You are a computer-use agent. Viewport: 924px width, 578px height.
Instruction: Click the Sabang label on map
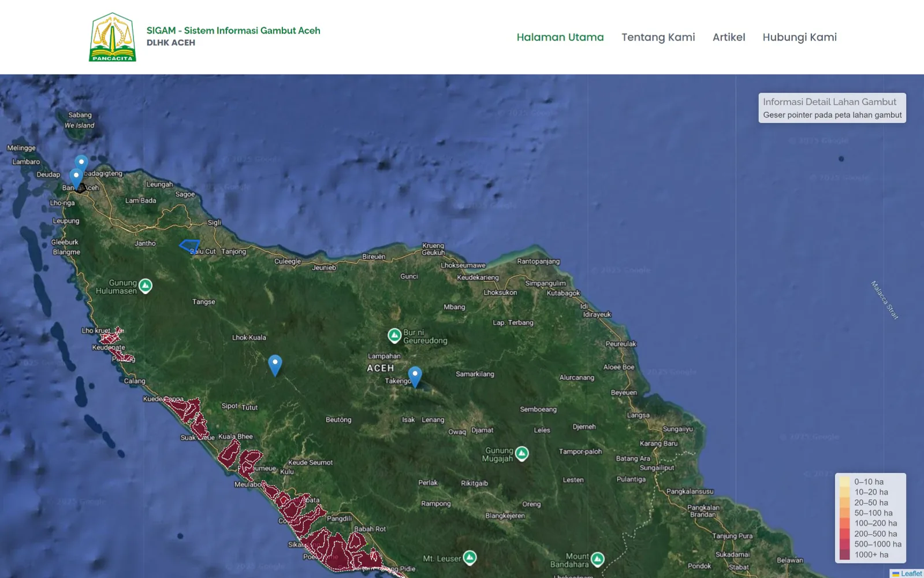tap(80, 115)
